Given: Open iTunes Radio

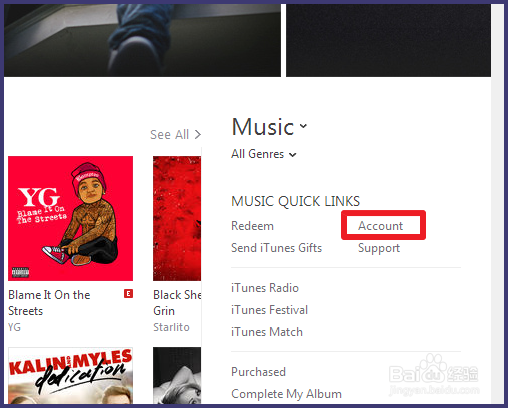Looking at the screenshot, I should (265, 288).
